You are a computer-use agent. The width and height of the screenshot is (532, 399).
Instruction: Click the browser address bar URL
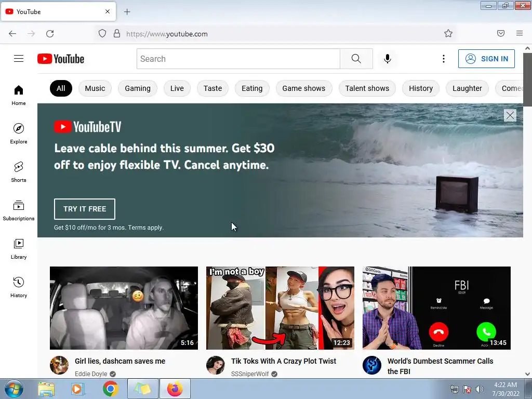(167, 34)
